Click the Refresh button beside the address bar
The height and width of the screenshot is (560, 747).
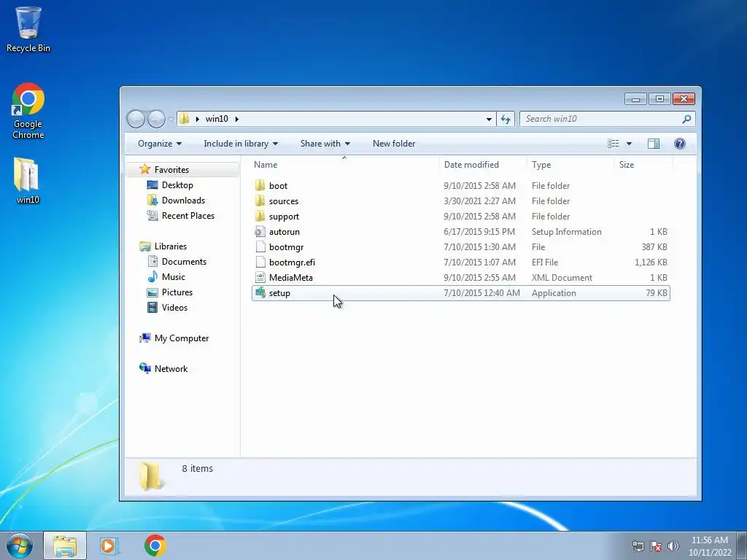(x=506, y=119)
